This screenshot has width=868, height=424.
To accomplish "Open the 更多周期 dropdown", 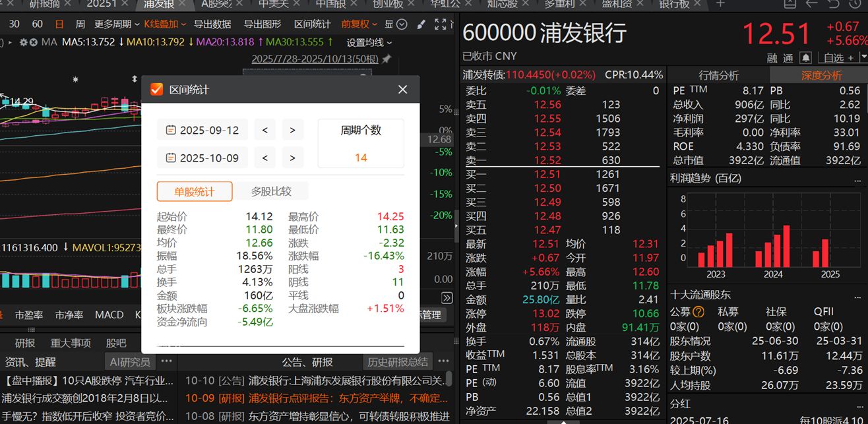I will click(112, 24).
